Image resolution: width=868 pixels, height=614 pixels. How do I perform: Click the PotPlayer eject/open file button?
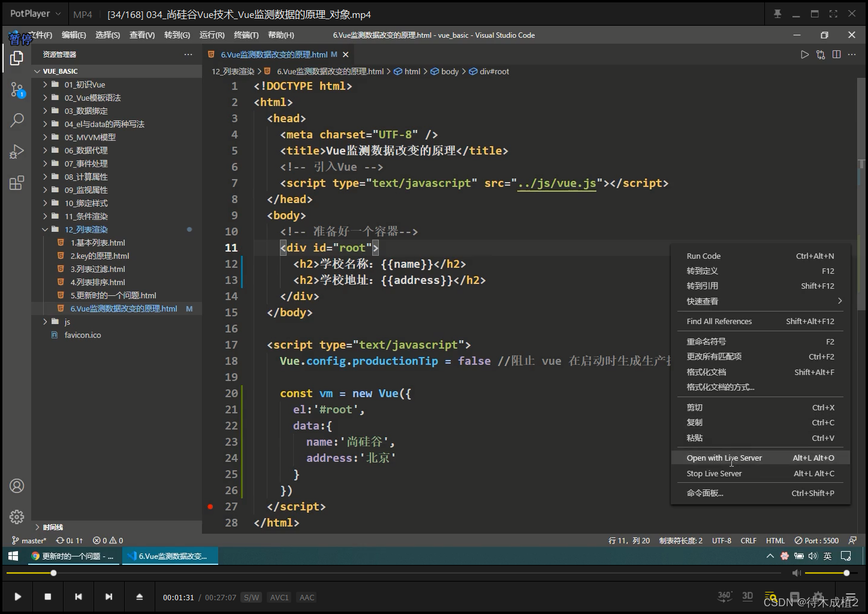click(139, 597)
